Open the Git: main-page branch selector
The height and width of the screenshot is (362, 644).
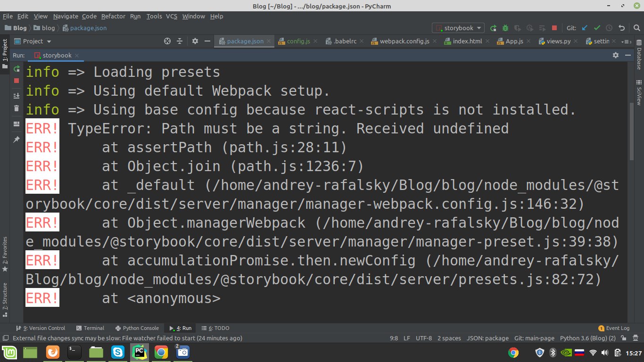tap(534, 338)
